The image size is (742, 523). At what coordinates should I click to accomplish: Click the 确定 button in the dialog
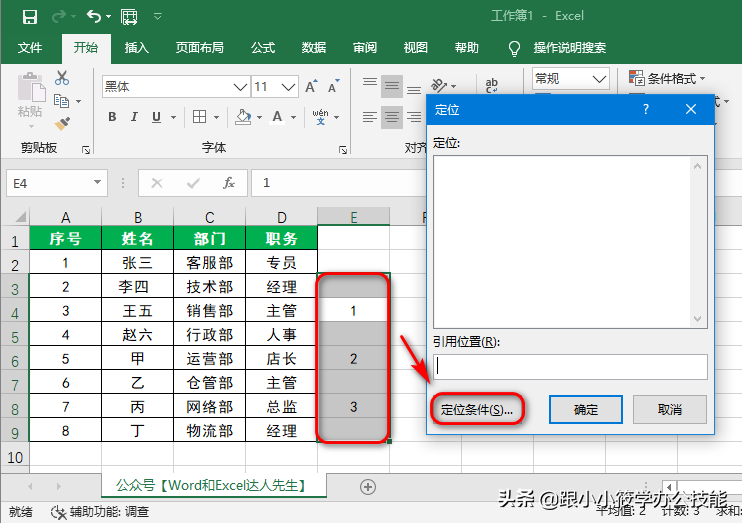tap(586, 409)
